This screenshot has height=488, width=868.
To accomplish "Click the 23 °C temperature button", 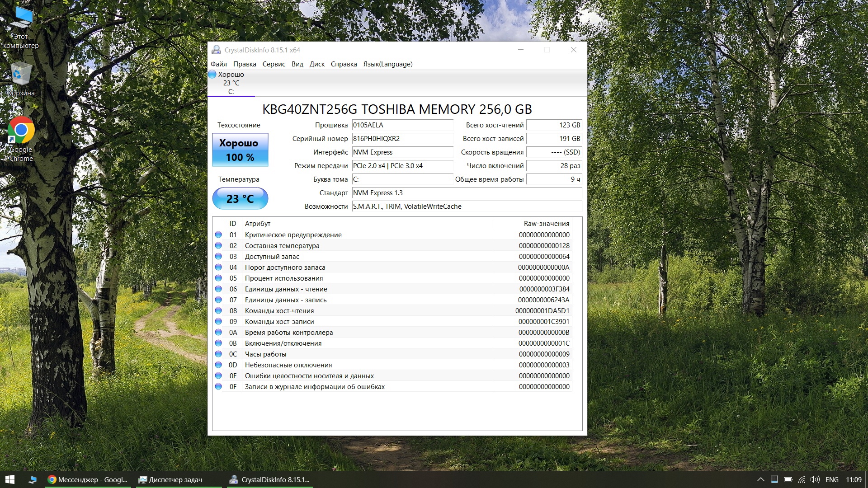I will 240,199.
